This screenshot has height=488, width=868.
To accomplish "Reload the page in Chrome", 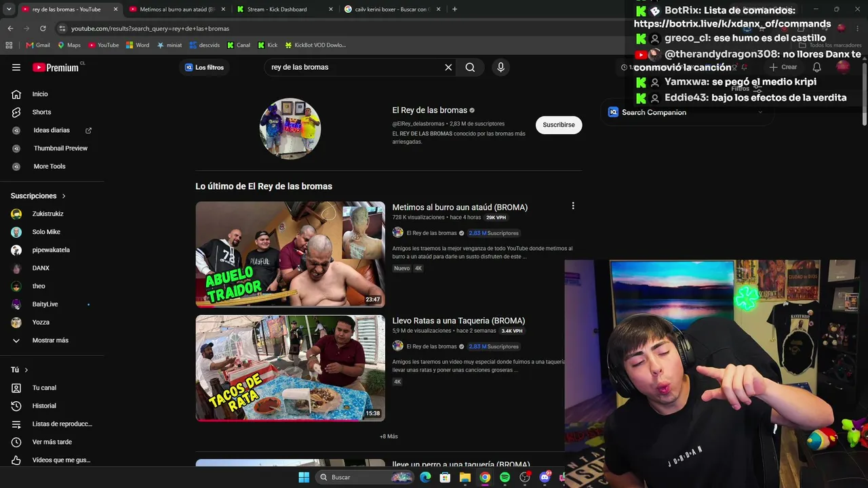I will click(x=43, y=28).
